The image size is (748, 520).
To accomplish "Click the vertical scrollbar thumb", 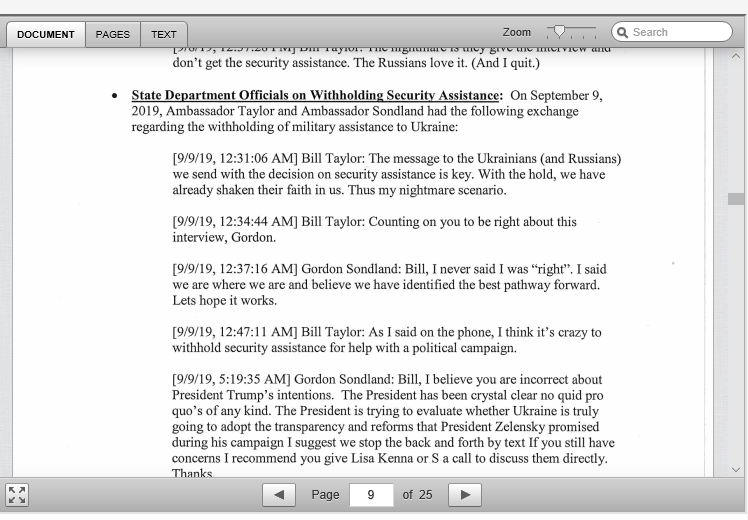I will tap(736, 199).
